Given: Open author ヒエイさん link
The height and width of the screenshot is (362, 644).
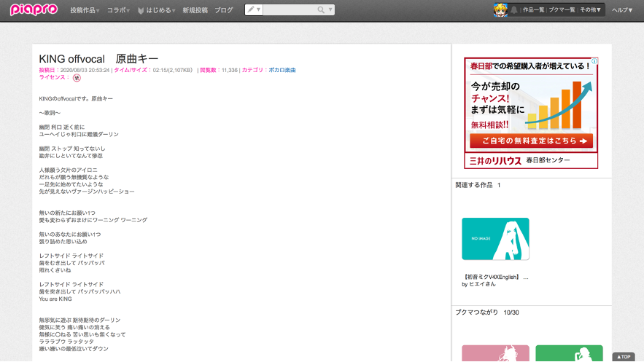Looking at the screenshot, I should click(x=482, y=284).
